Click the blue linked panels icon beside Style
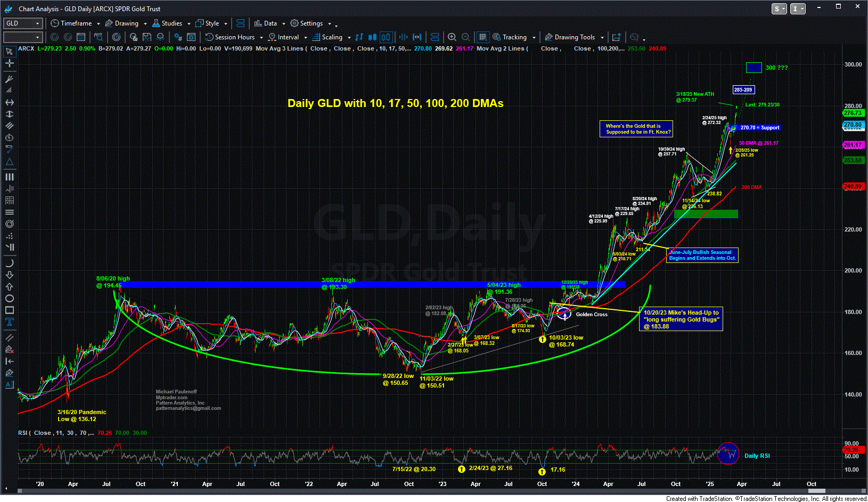The width and height of the screenshot is (868, 502). click(240, 23)
